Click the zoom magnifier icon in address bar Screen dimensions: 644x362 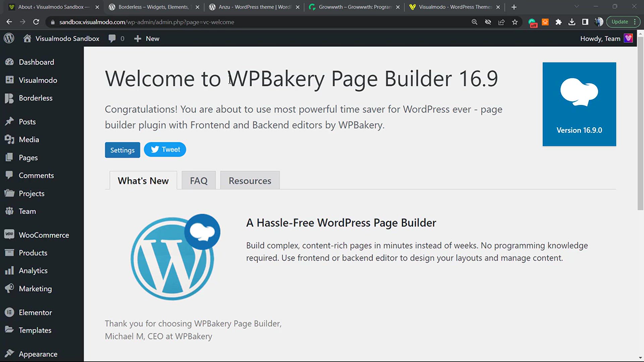click(x=474, y=22)
